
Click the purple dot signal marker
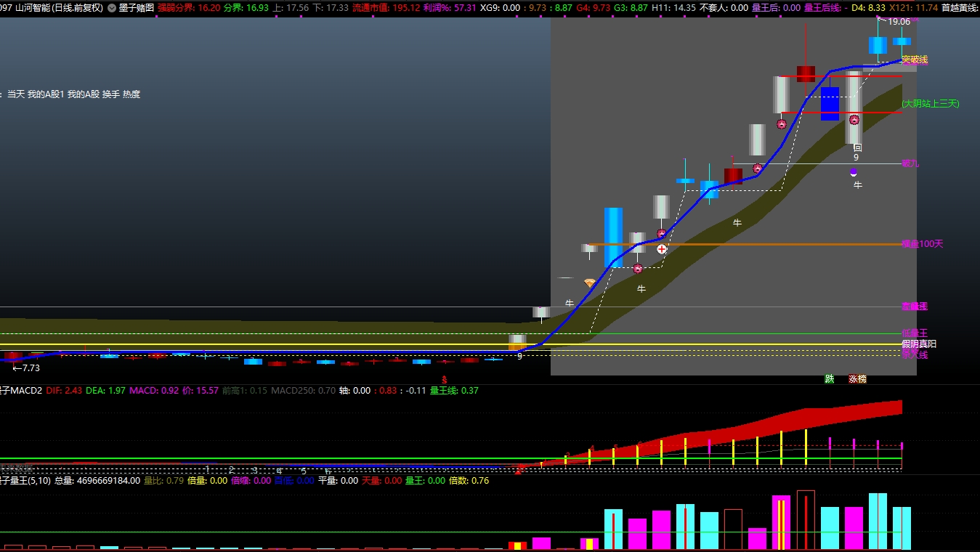[854, 172]
